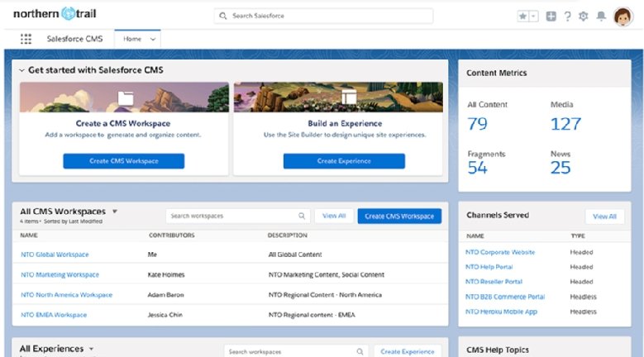Click the Fragments metric value 54
This screenshot has height=357, width=644.
click(477, 168)
